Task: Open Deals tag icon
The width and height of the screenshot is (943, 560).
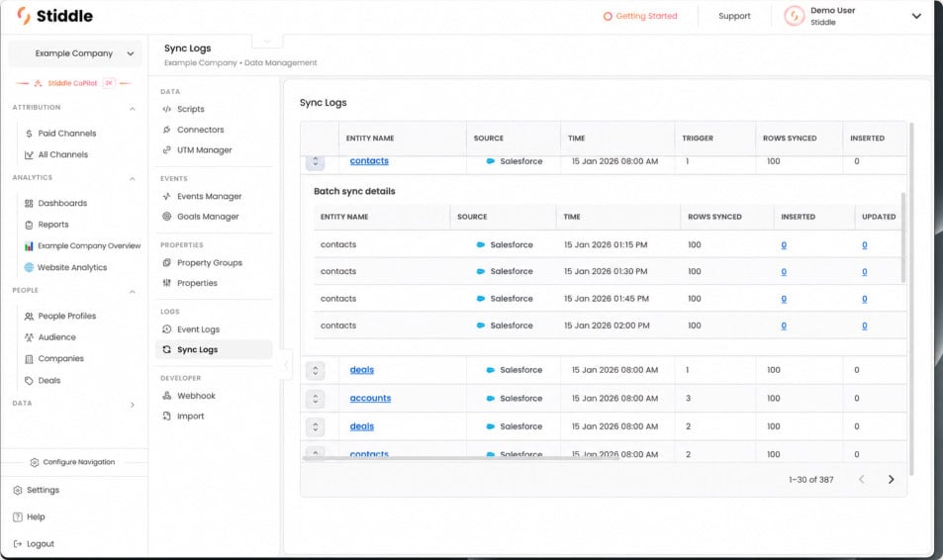Action: click(x=29, y=380)
